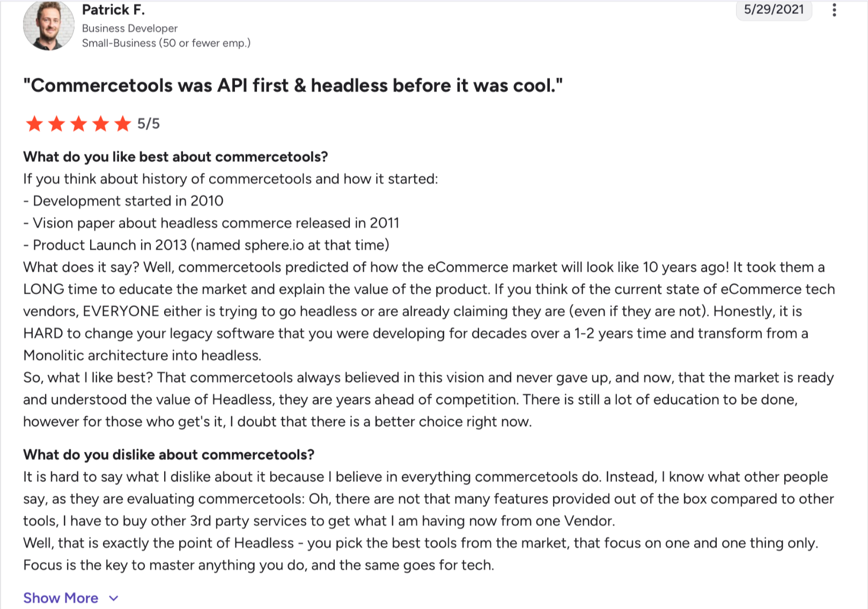Click the third rating star

click(78, 124)
